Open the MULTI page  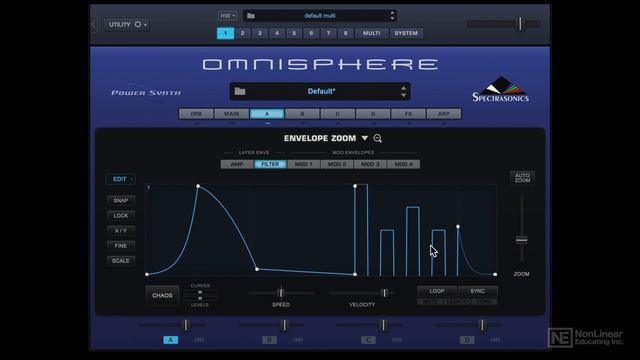point(371,33)
